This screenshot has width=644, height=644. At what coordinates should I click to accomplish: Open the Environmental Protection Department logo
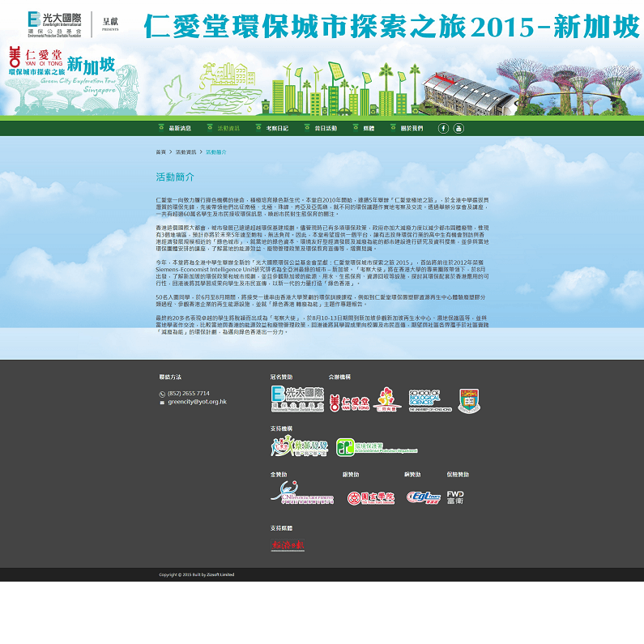(x=377, y=447)
